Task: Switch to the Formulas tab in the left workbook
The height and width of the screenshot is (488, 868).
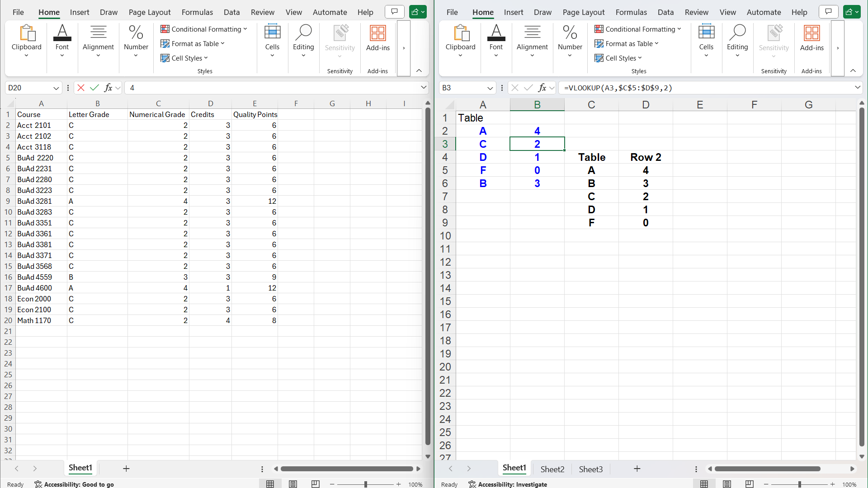Action: 197,12
